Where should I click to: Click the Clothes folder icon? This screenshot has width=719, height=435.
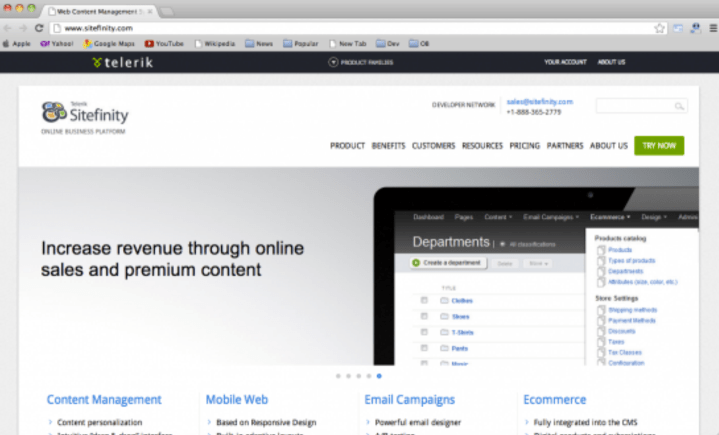(x=444, y=301)
